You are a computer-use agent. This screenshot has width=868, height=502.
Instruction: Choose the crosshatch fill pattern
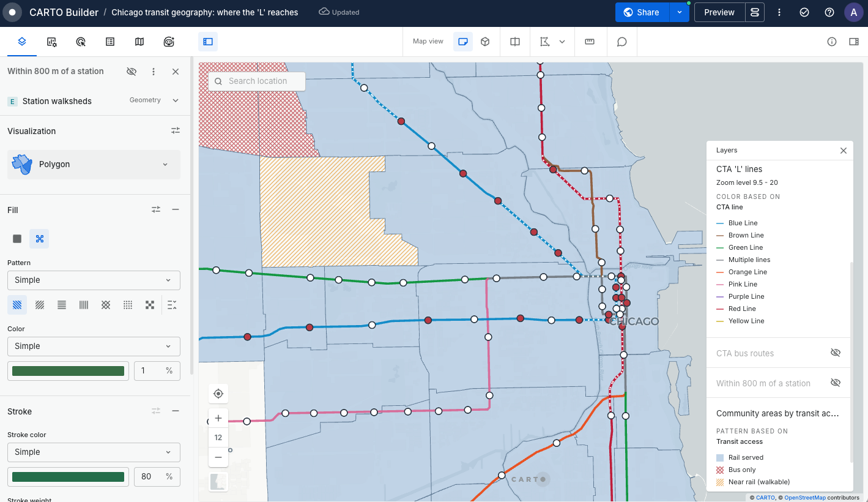click(106, 305)
